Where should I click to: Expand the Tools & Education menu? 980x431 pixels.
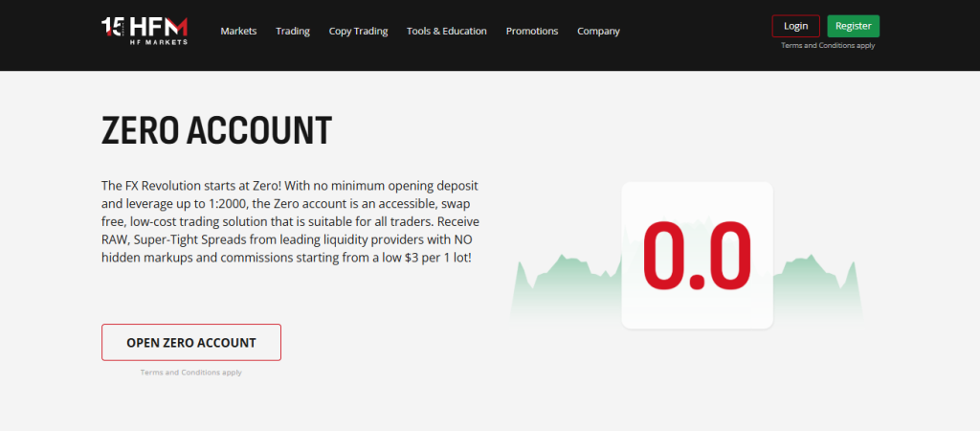446,31
